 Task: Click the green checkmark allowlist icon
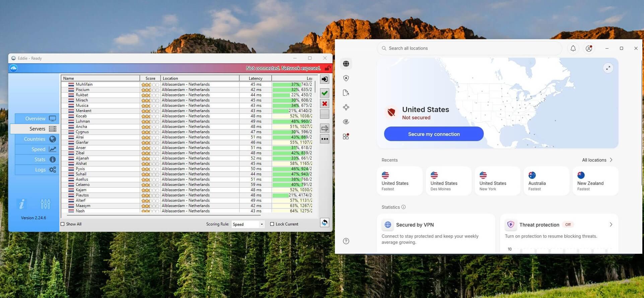[x=325, y=93]
